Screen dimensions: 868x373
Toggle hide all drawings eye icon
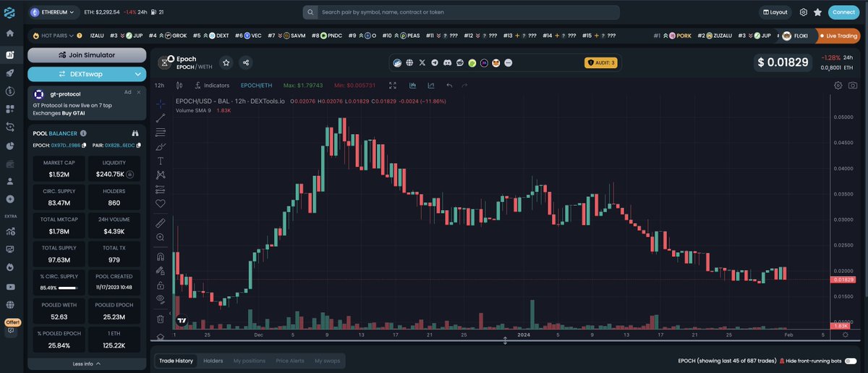coord(161,299)
